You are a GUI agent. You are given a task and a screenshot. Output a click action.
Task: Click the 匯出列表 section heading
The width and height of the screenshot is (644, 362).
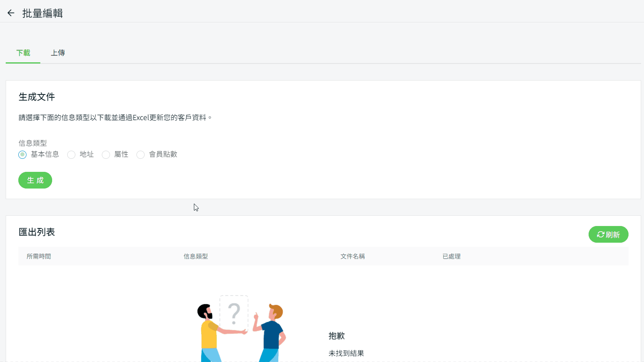[37, 232]
